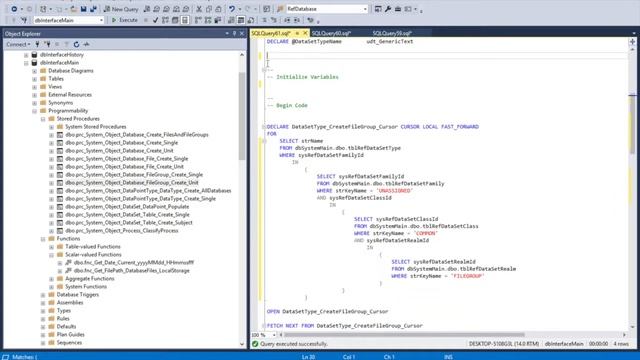Image resolution: width=640 pixels, height=360 pixels.
Task: Click the Copy icon in toolbar
Action: [x=209, y=9]
